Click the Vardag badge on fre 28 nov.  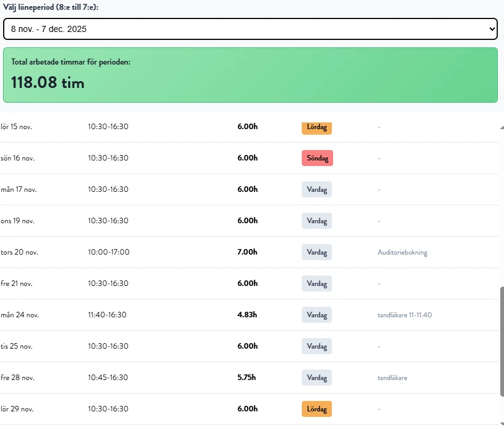pyautogui.click(x=317, y=378)
